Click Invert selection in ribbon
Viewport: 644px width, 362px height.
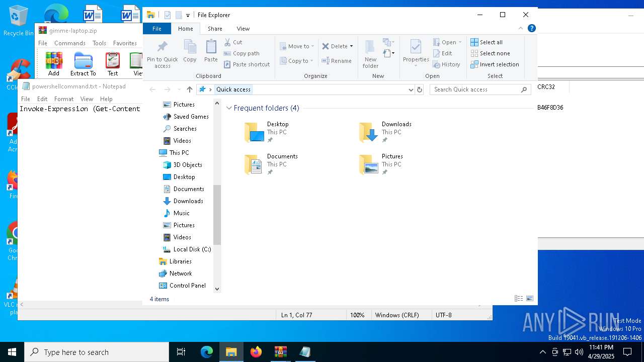pos(495,64)
